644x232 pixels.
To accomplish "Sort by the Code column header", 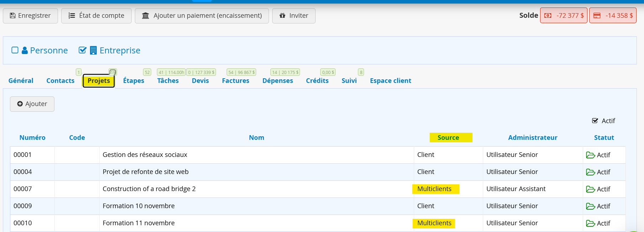I will pyautogui.click(x=77, y=138).
